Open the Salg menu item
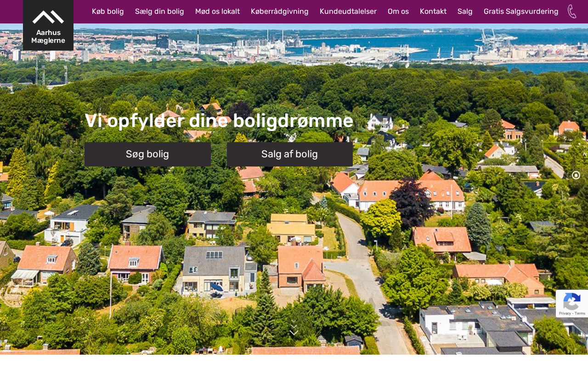 (465, 11)
